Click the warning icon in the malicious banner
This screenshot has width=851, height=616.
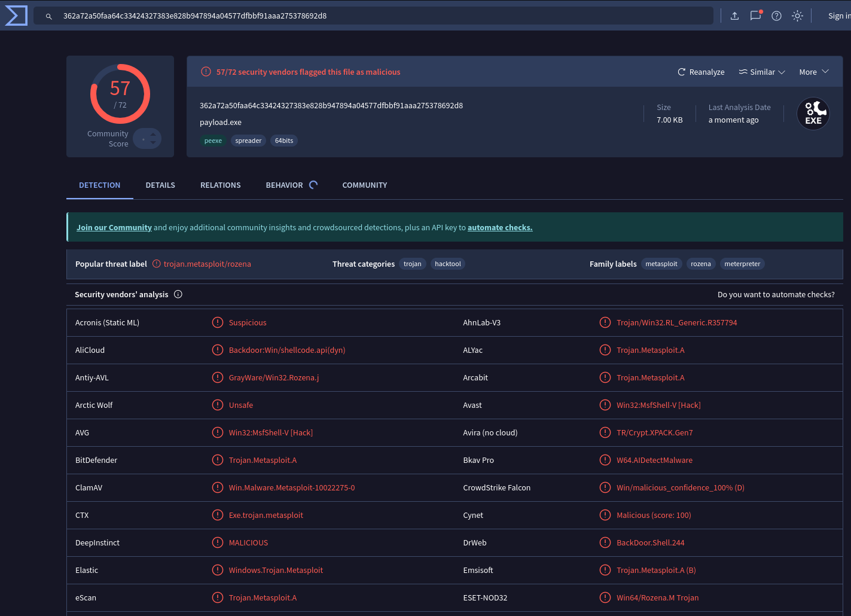[206, 72]
